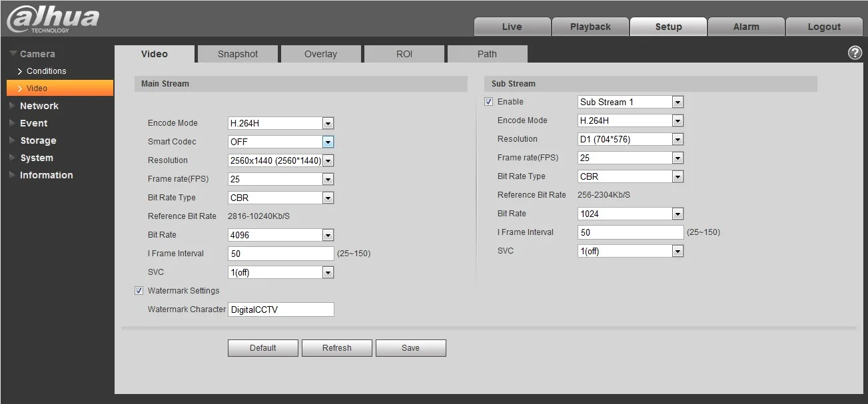This screenshot has height=404, width=868.
Task: Toggle the Sub Stream Enable checkbox
Action: click(x=488, y=102)
